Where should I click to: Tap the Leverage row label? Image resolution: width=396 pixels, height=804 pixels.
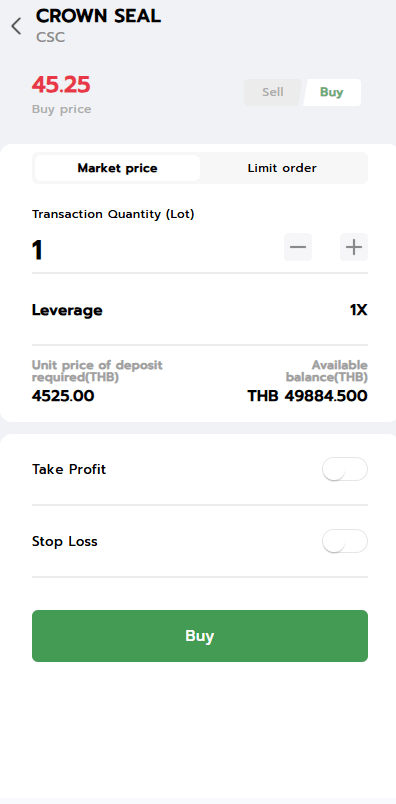(67, 310)
